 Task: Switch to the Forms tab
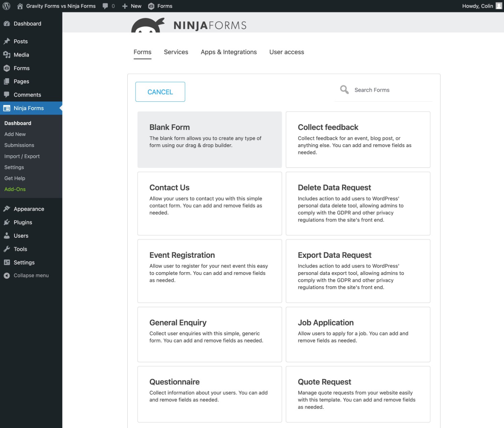(x=142, y=52)
